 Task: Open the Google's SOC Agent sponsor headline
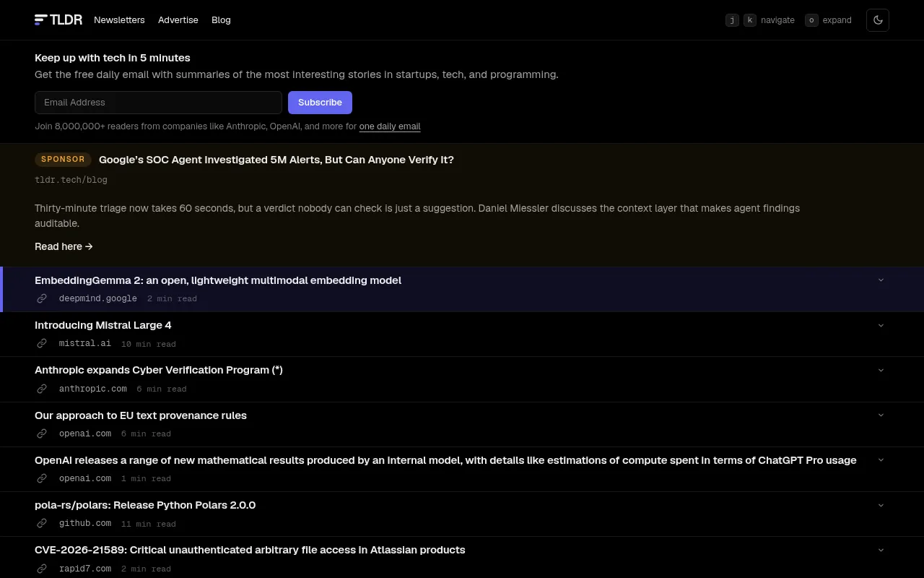coord(276,160)
